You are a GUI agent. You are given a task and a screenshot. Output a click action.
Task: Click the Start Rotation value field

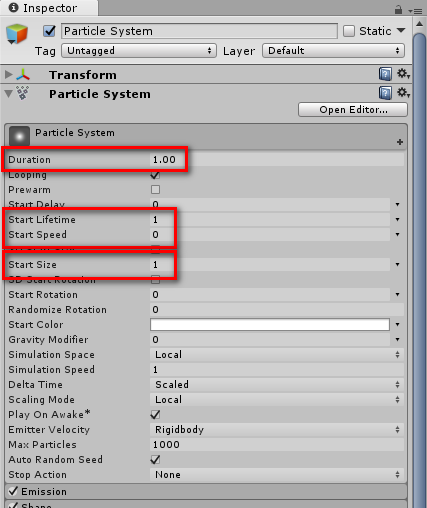[270, 295]
